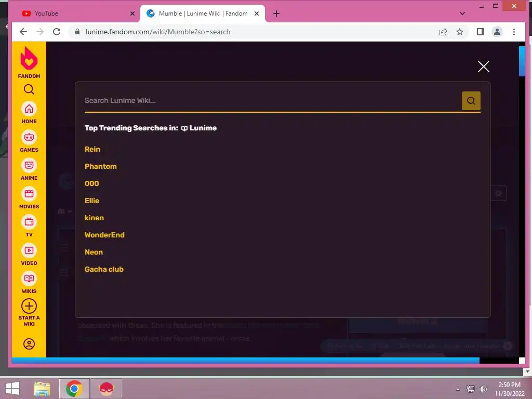Show hidden system tray icons
The width and height of the screenshot is (532, 399).
(x=458, y=389)
